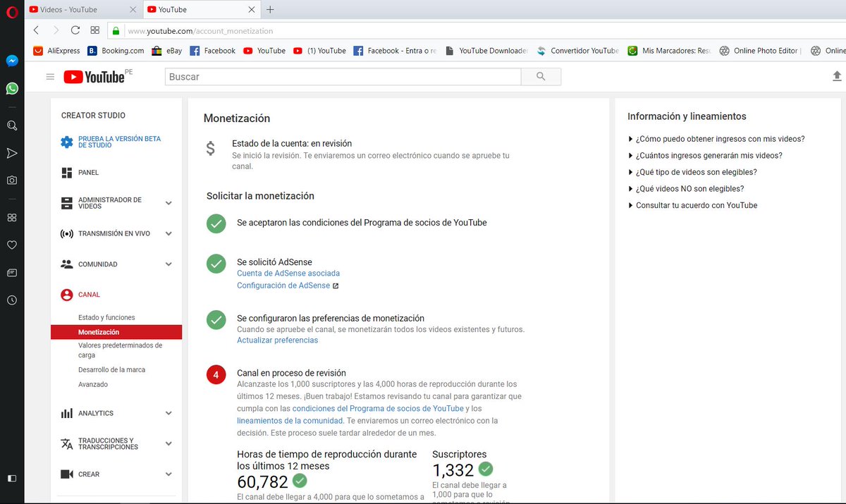Open Speed Dial grid icon in sidebar
This screenshot has width=846, height=504.
[x=12, y=218]
